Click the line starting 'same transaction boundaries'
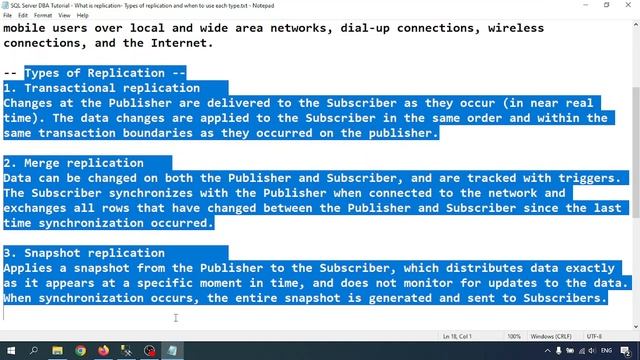 [221, 133]
